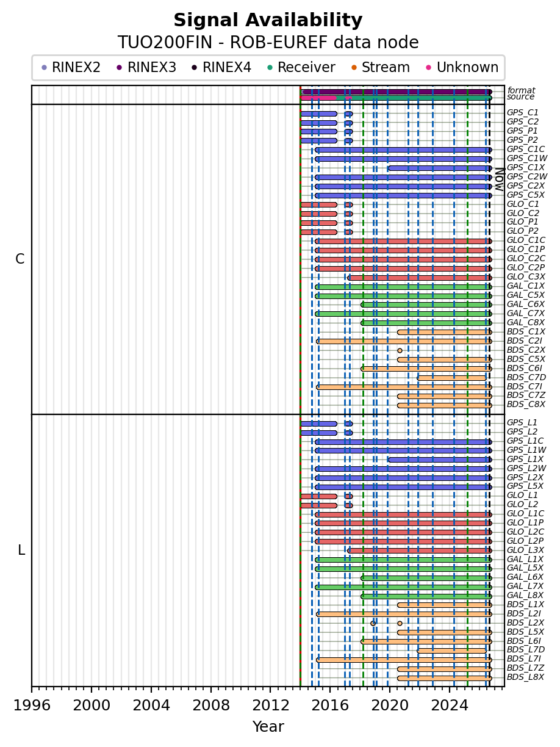
Task: Click the NOW marker label
Action: tap(499, 179)
